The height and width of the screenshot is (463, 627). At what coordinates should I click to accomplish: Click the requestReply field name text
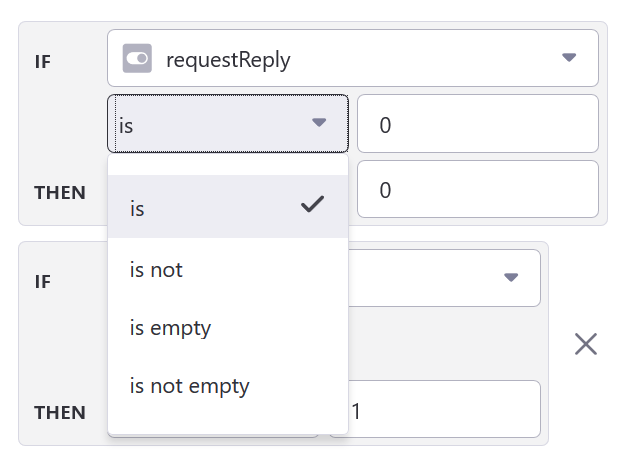coord(228,60)
